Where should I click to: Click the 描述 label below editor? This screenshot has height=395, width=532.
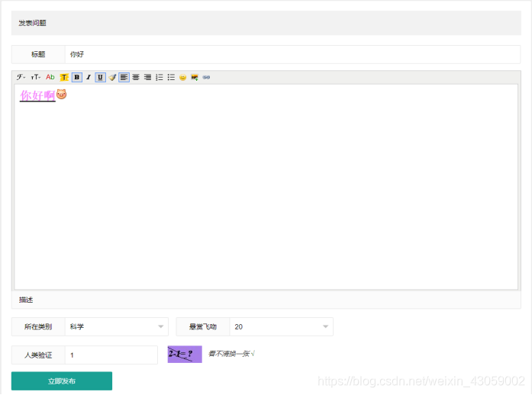26,300
